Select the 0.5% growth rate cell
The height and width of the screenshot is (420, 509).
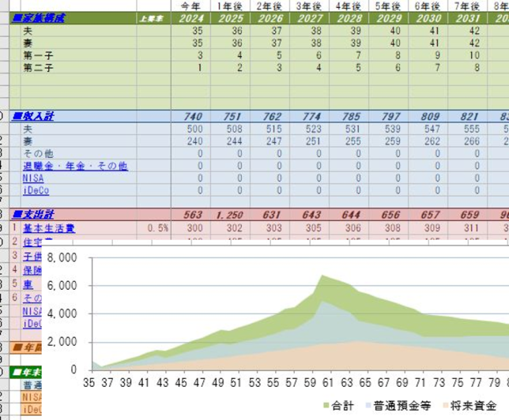(154, 228)
